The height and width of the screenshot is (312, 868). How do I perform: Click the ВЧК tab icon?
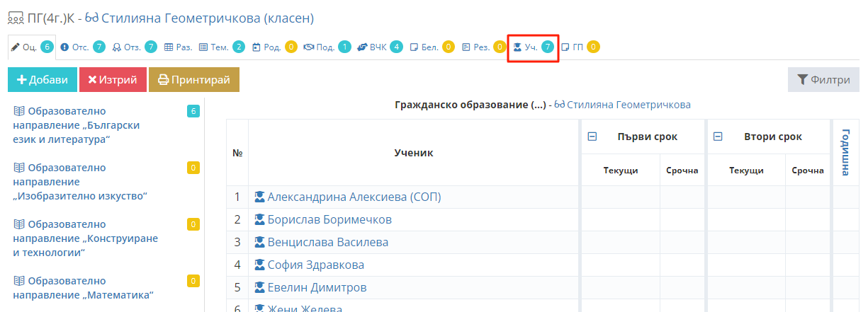point(362,47)
